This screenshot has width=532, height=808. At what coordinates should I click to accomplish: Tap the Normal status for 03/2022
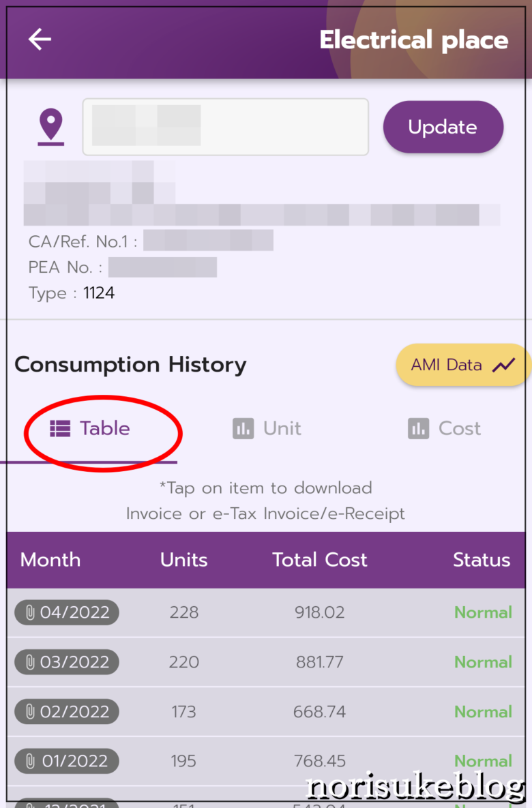pyautogui.click(x=483, y=662)
